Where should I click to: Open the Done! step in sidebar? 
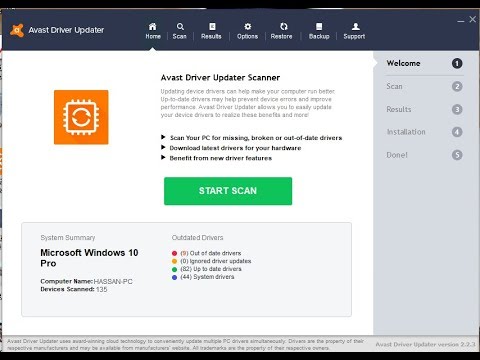(x=397, y=155)
